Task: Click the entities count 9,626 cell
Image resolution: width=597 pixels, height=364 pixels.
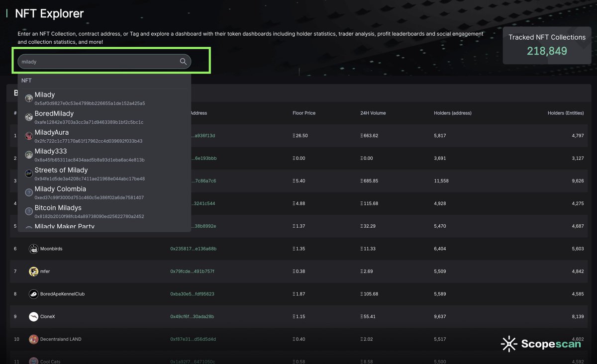Action: tap(577, 181)
